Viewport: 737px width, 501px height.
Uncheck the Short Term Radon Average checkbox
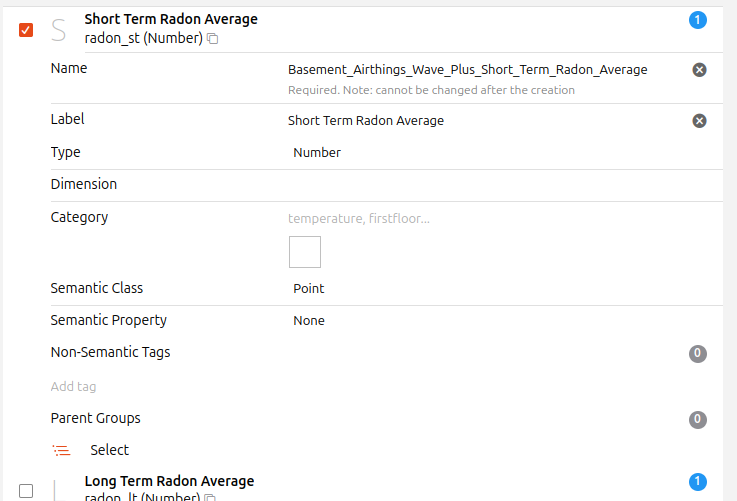pyautogui.click(x=26, y=30)
